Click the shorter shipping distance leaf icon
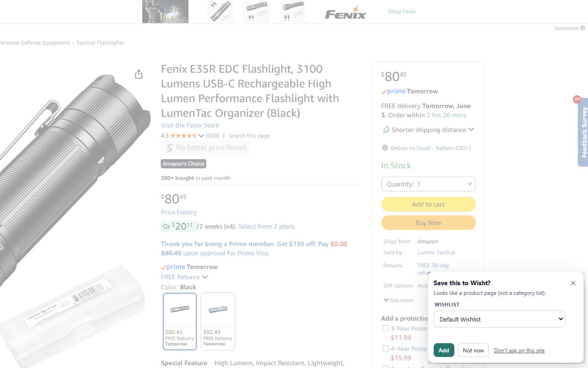The height and width of the screenshot is (368, 588). point(386,130)
